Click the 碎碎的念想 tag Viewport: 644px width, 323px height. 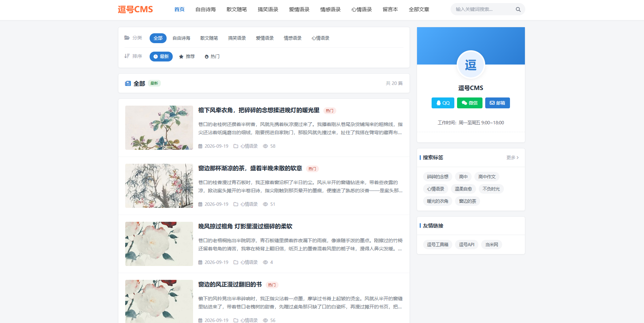pos(437,177)
